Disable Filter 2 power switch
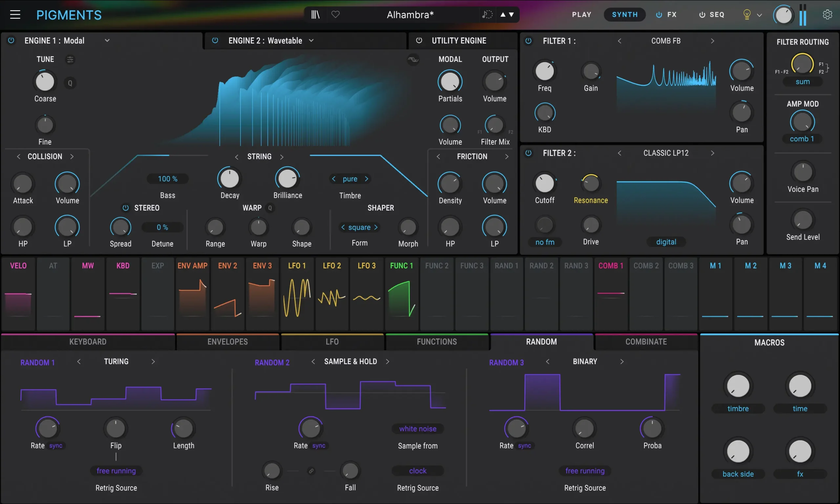Viewport: 840px width, 504px height. pos(528,153)
